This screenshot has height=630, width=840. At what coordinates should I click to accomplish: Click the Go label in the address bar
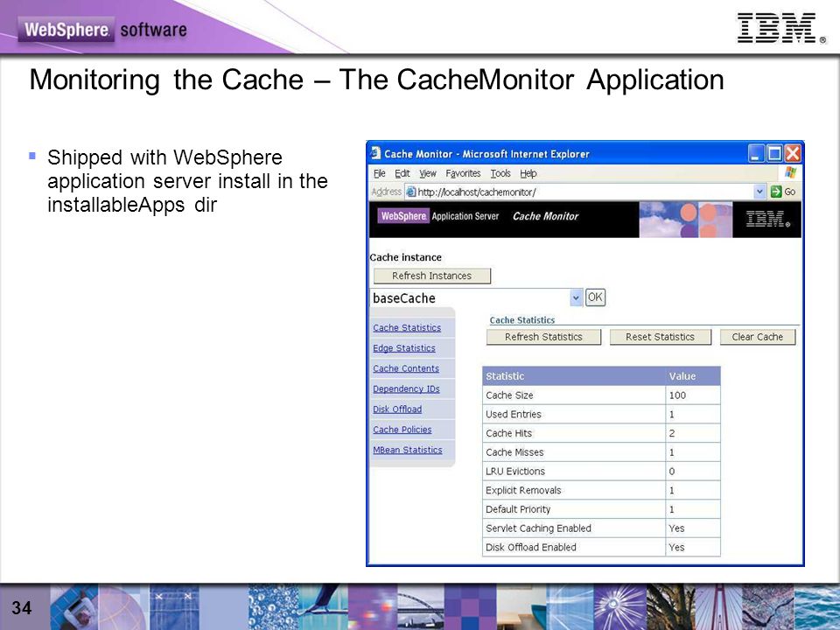pos(789,192)
